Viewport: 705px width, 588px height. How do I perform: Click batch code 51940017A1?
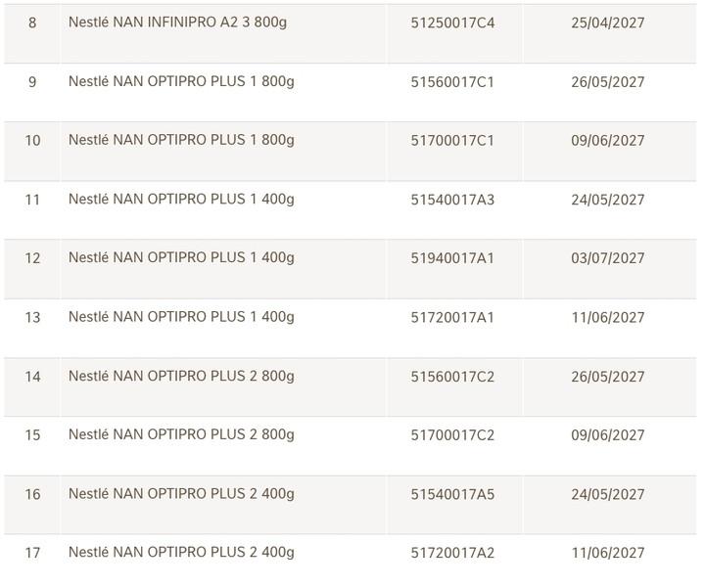[x=452, y=258]
